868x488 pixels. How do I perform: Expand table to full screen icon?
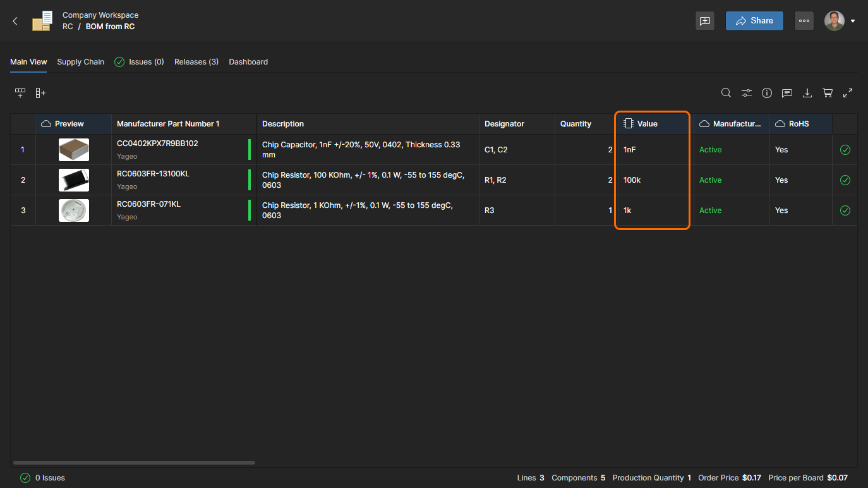click(x=848, y=93)
